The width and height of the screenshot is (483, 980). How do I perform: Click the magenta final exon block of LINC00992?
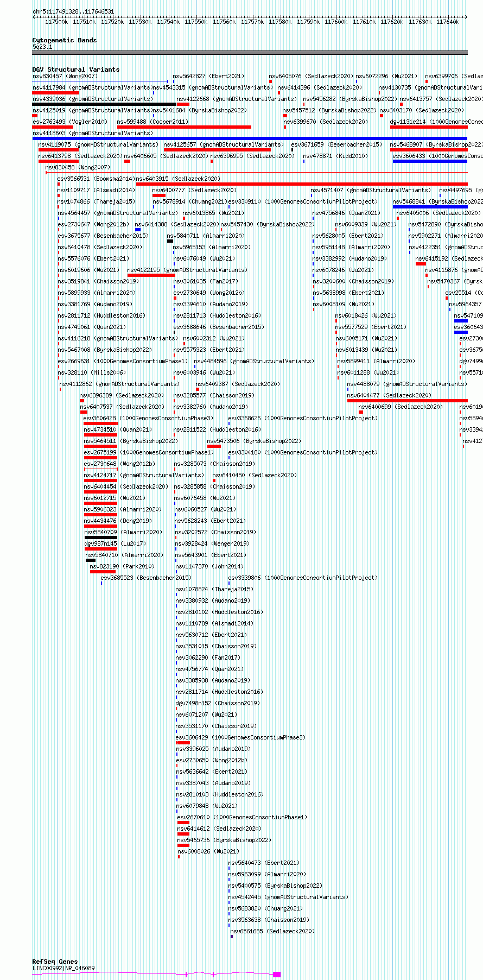[277, 975]
